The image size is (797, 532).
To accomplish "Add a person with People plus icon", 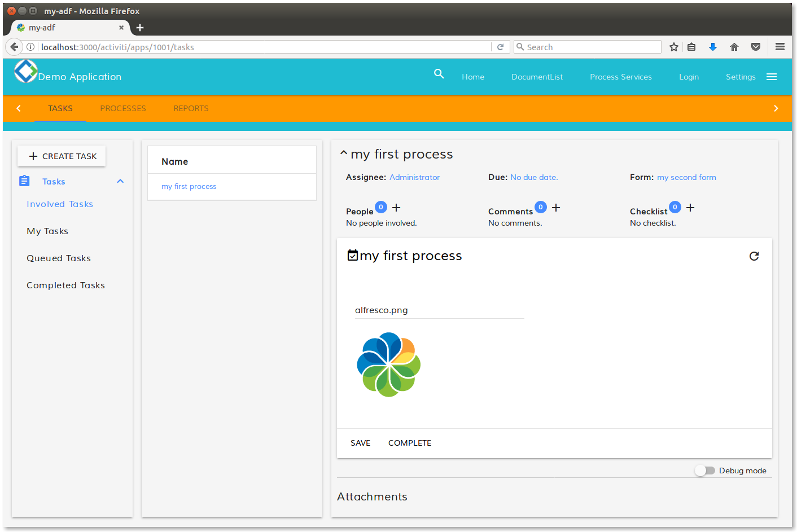I will tap(396, 208).
